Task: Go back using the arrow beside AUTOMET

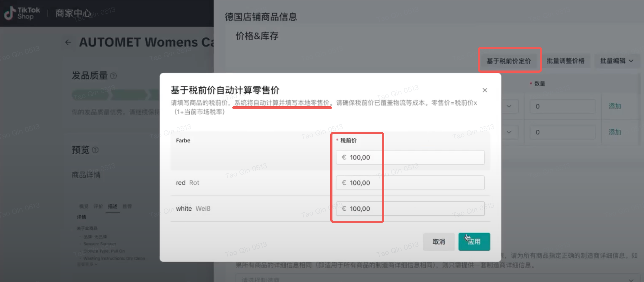Action: tap(68, 42)
